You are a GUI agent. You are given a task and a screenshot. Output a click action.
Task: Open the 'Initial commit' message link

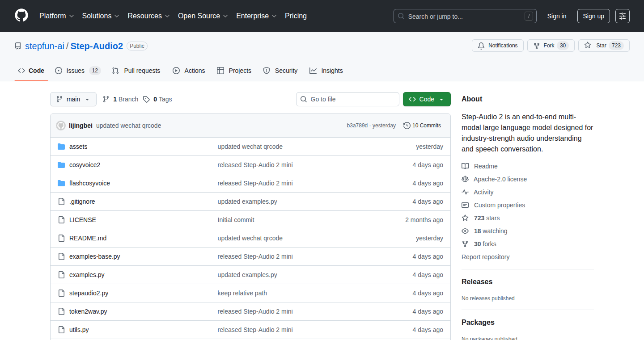point(236,220)
